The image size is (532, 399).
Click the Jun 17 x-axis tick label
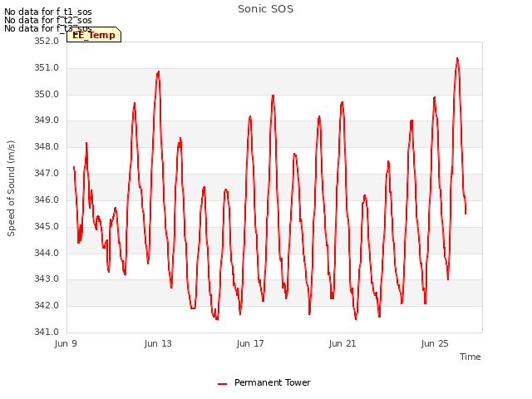[250, 343]
